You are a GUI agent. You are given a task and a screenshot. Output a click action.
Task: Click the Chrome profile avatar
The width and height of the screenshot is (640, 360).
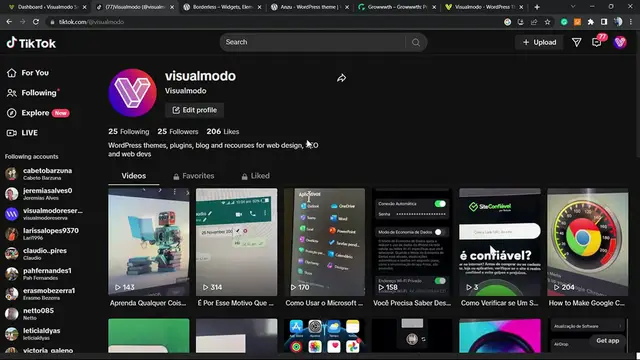(x=618, y=22)
